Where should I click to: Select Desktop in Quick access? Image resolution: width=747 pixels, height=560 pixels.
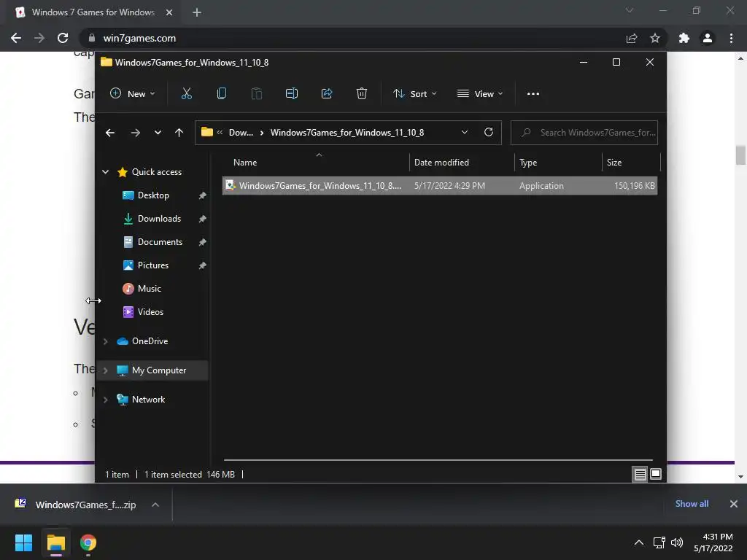(153, 195)
